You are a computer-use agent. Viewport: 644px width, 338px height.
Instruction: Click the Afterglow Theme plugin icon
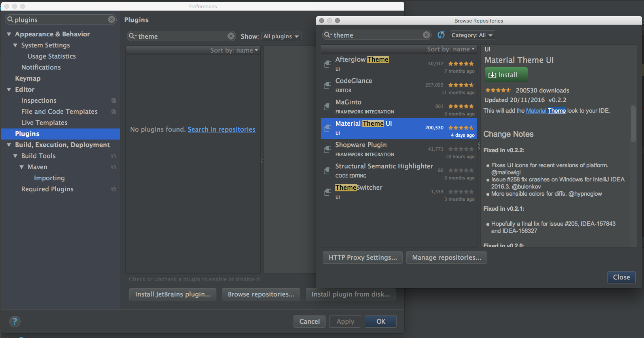(328, 64)
